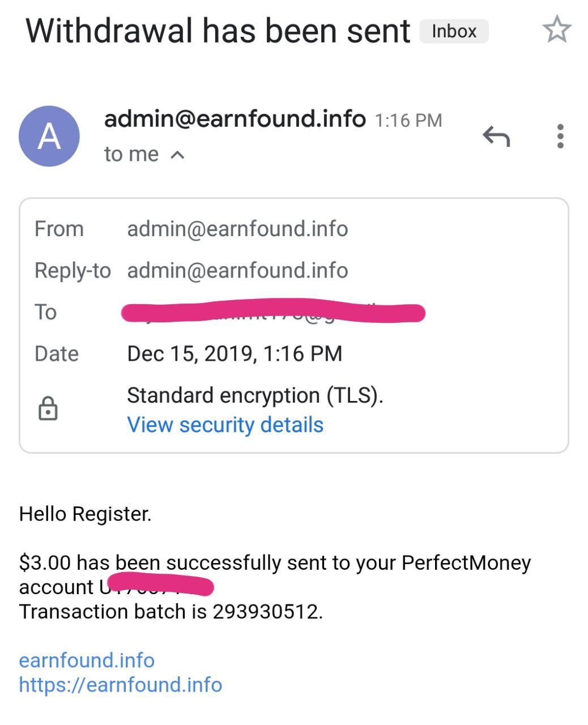Tap the email subject 'Withdrawal has been sent'
This screenshot has height=725, width=588.
tap(218, 31)
